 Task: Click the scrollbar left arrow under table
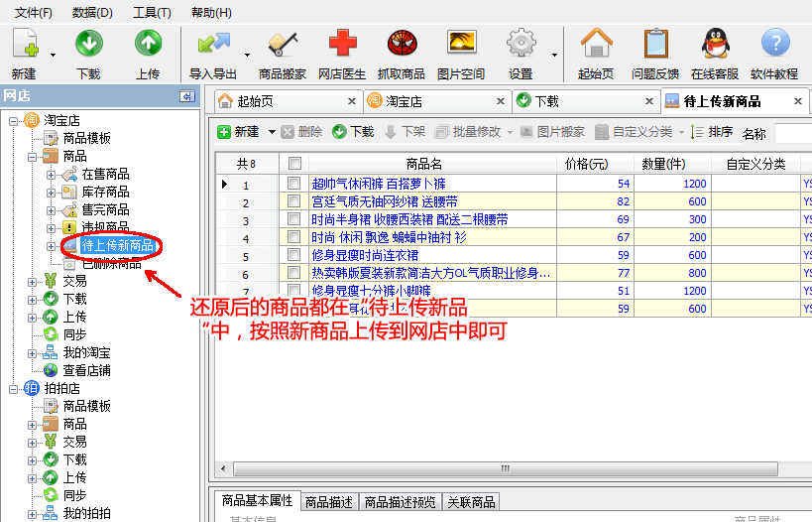[223, 468]
